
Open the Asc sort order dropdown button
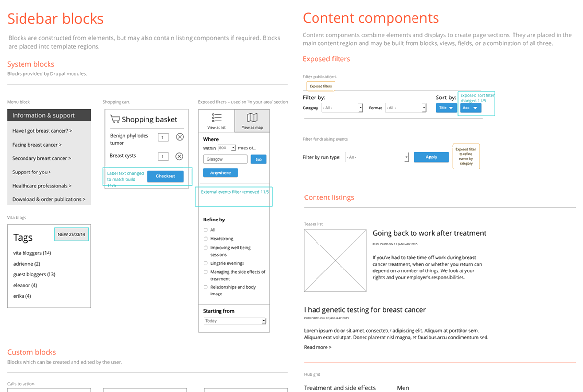tap(470, 108)
